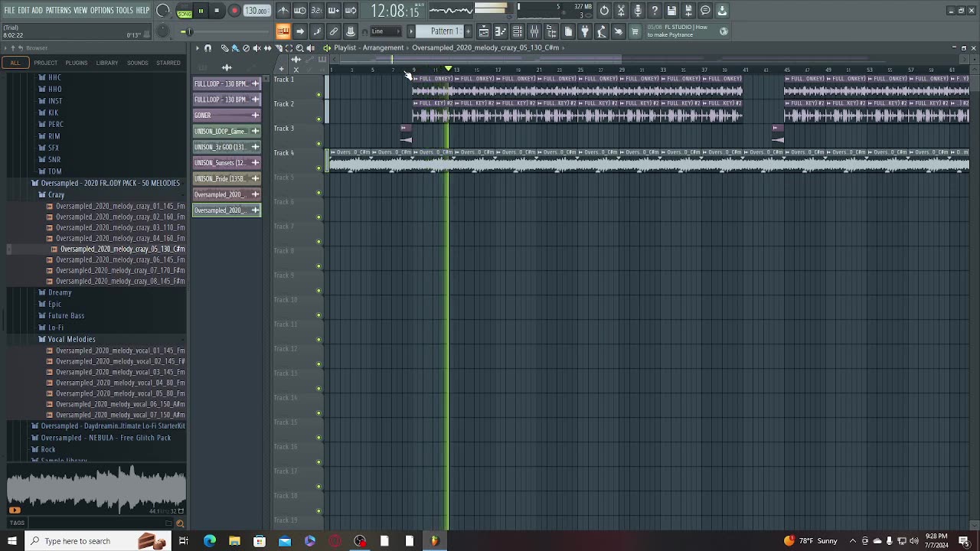Click the shopping cart store icon

[634, 31]
